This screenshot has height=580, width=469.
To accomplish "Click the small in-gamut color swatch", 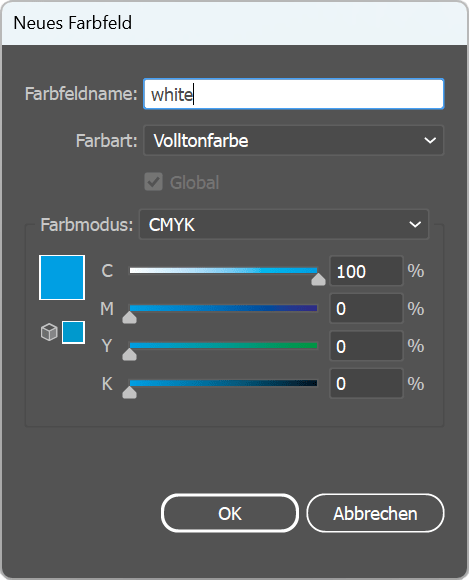I will coord(73,332).
